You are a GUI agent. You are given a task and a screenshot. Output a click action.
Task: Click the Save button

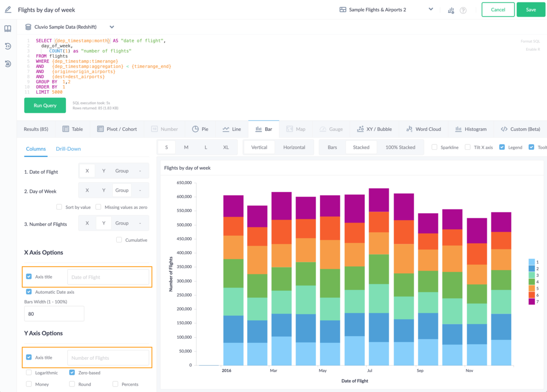530,10
